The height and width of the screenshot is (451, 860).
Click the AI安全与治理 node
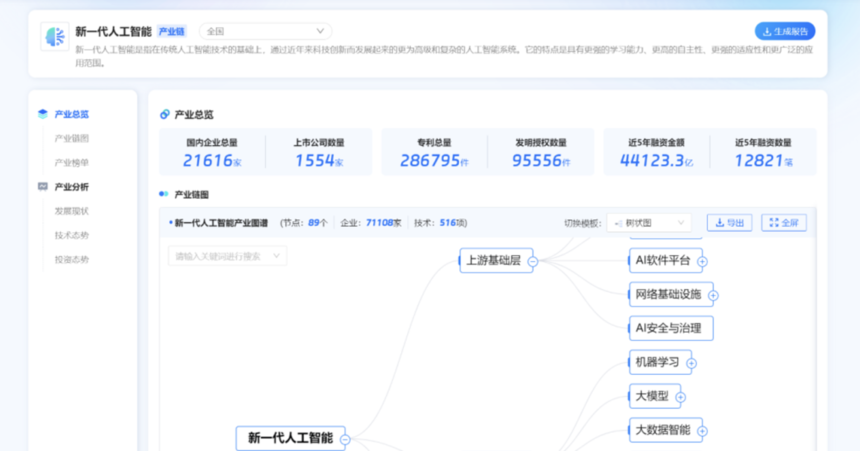pos(671,328)
